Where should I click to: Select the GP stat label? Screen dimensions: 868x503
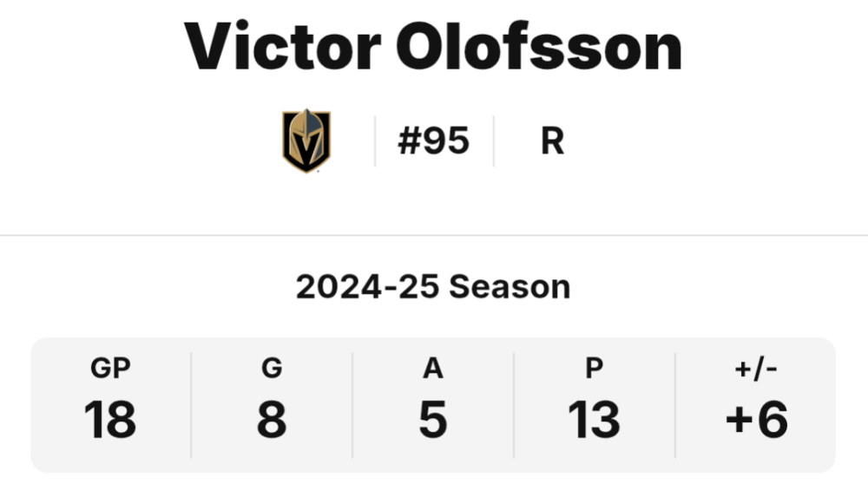coord(111,368)
